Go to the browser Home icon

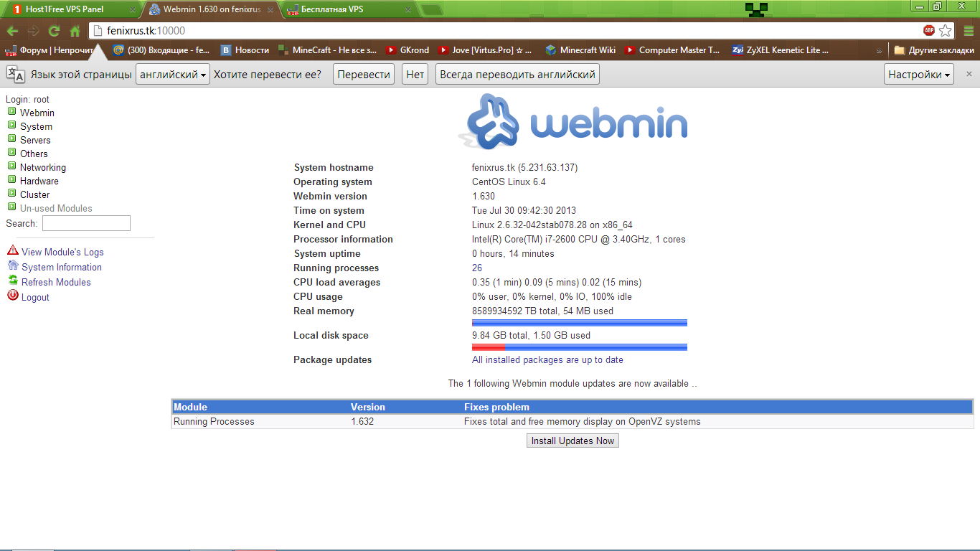click(75, 31)
